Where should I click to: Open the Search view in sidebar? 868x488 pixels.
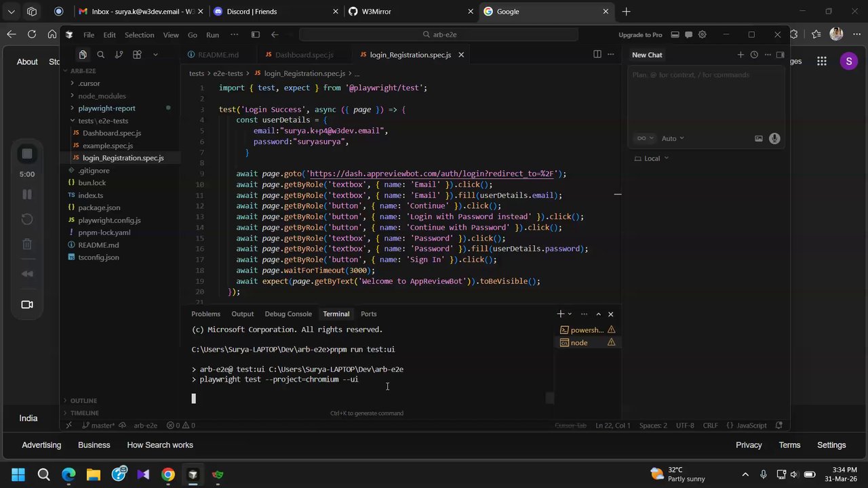click(x=100, y=55)
